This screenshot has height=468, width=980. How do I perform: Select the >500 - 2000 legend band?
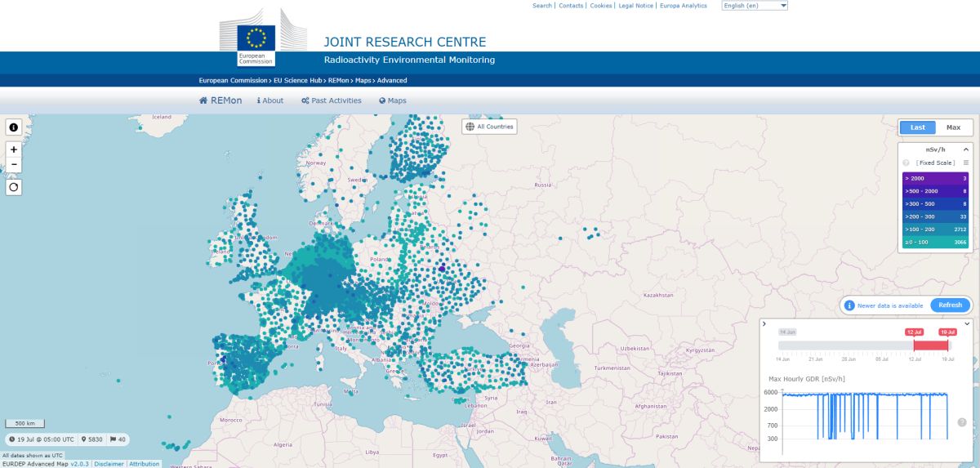pos(935,190)
